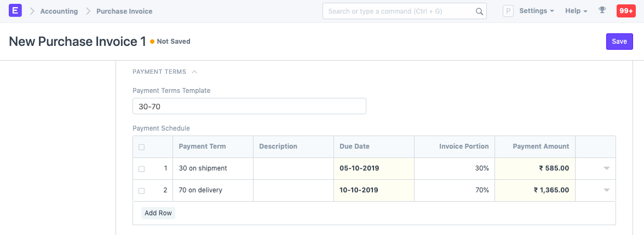
Task: Open the Help menu
Action: click(x=576, y=11)
